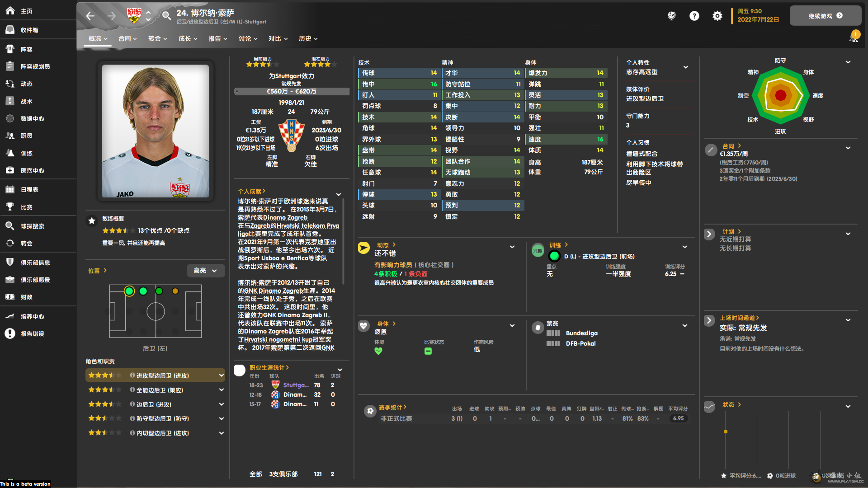Open the 收件箱 inbox icon
The height and width of the screenshot is (488, 868).
click(10, 30)
